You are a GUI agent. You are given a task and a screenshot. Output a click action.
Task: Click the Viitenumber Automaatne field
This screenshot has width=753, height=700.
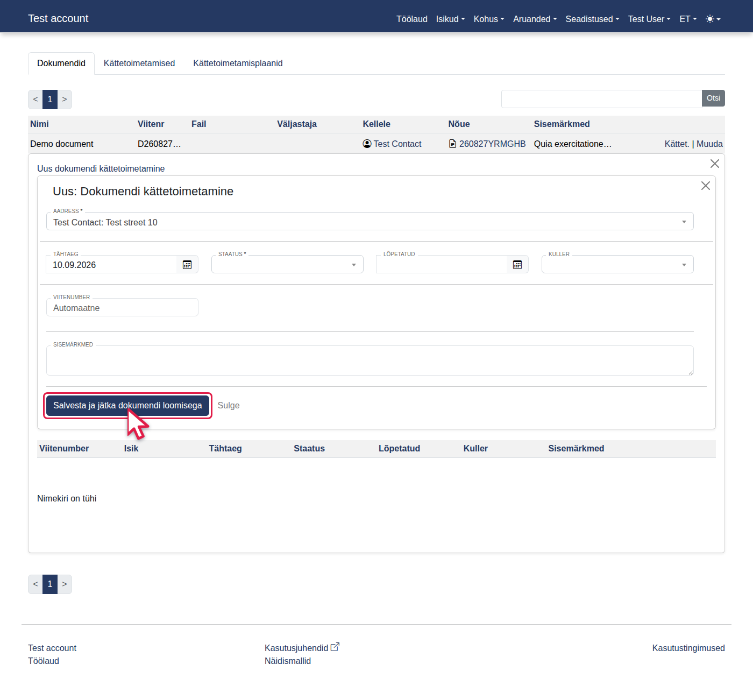pyautogui.click(x=122, y=308)
